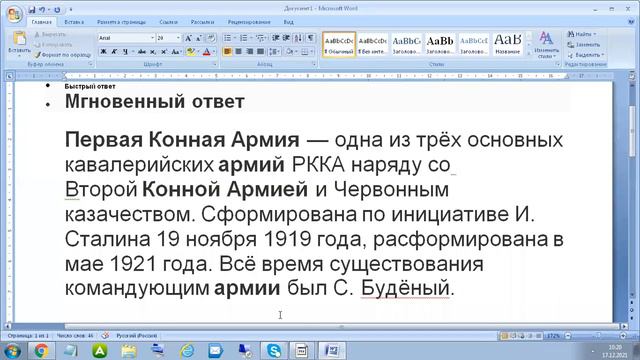Toggle justify alignment button
The width and height of the screenshot is (640, 360).
260,51
